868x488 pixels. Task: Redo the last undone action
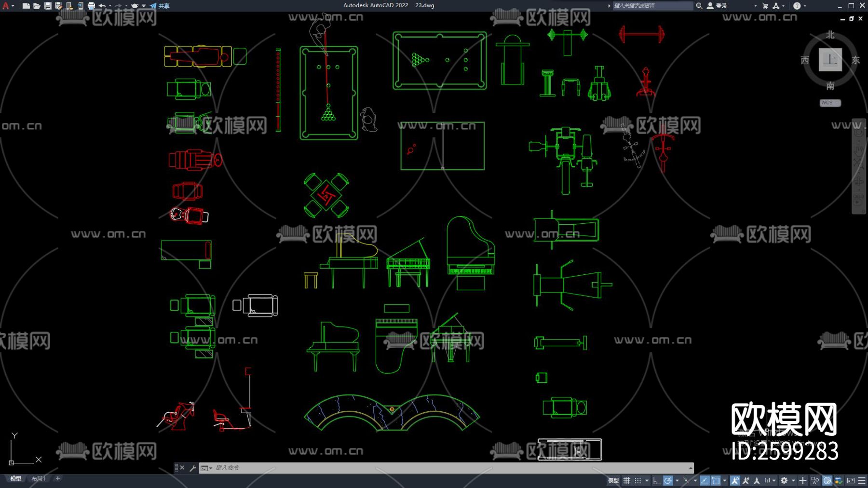[x=118, y=6]
